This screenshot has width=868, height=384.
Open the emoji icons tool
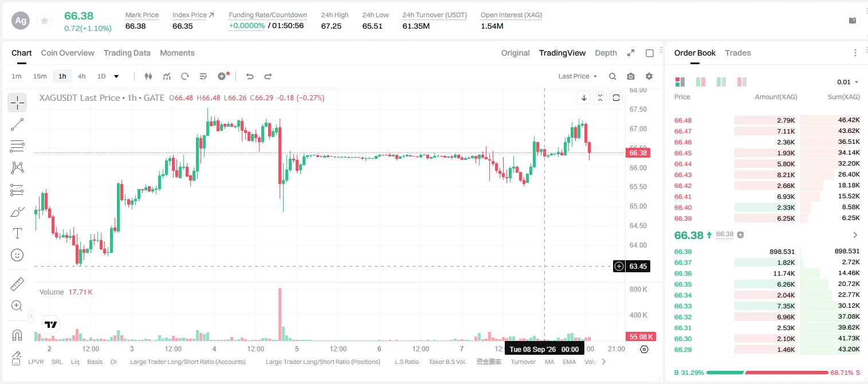point(17,255)
